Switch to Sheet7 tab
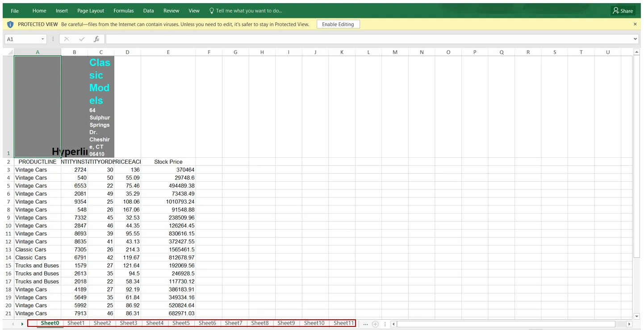The width and height of the screenshot is (644, 330). pos(234,323)
